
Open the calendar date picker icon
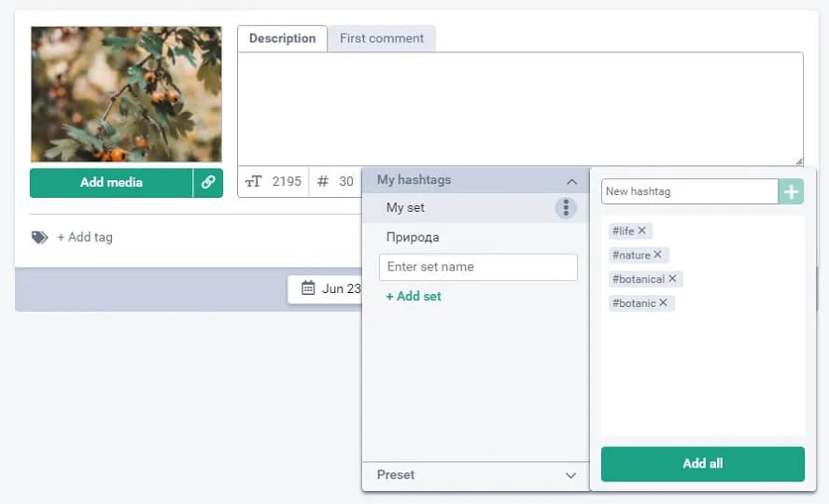[x=308, y=288]
